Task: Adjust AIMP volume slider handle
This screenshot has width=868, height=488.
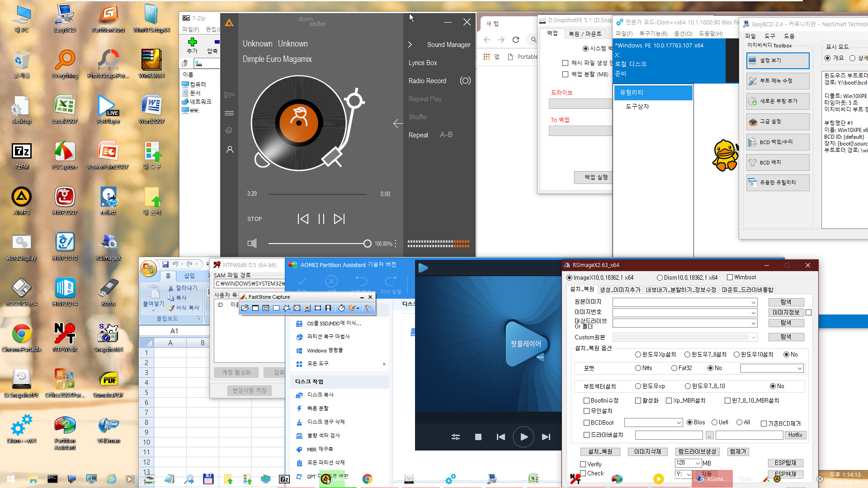Action: pos(367,244)
